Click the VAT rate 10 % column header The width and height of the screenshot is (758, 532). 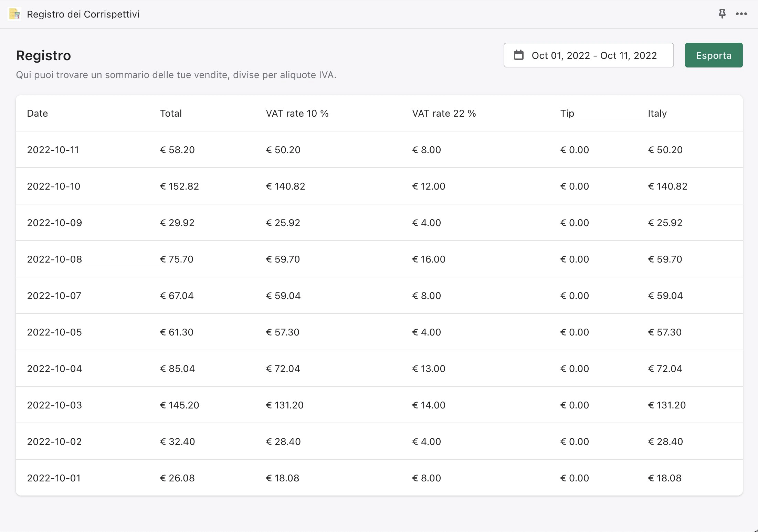pyautogui.click(x=297, y=113)
